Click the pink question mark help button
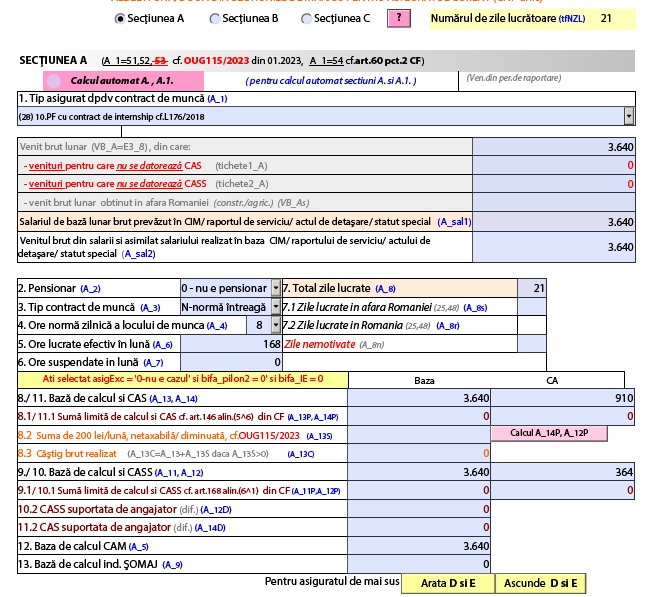The width and height of the screenshot is (647, 597). [x=399, y=18]
